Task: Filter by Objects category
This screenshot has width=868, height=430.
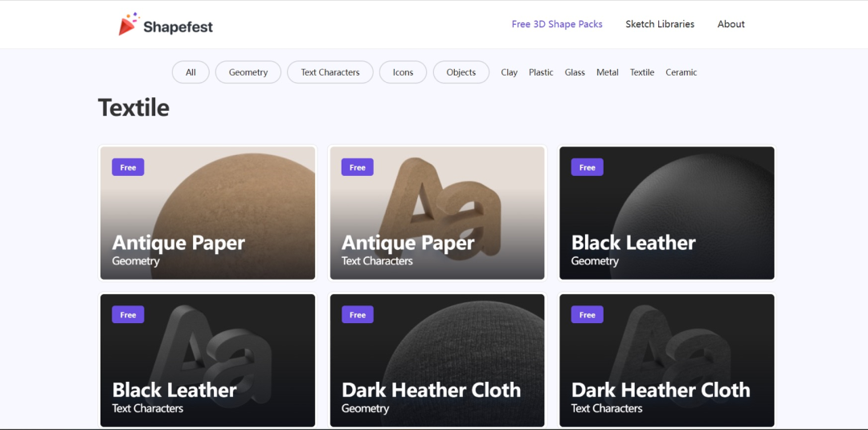Action: click(x=461, y=72)
